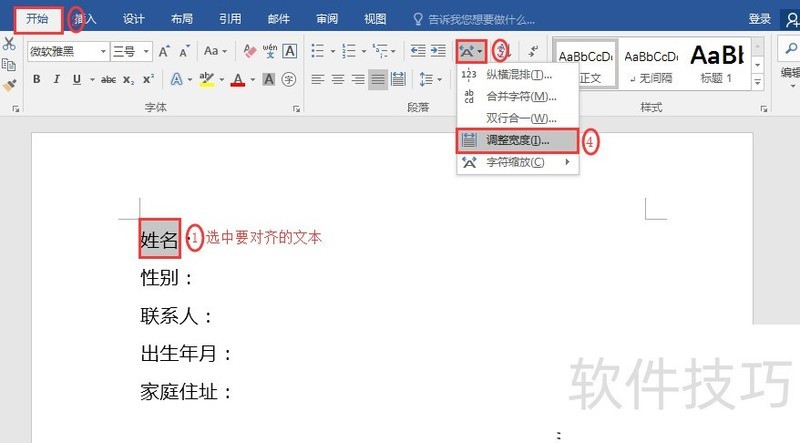
Task: Click the numbered list icon
Action: coord(349,51)
